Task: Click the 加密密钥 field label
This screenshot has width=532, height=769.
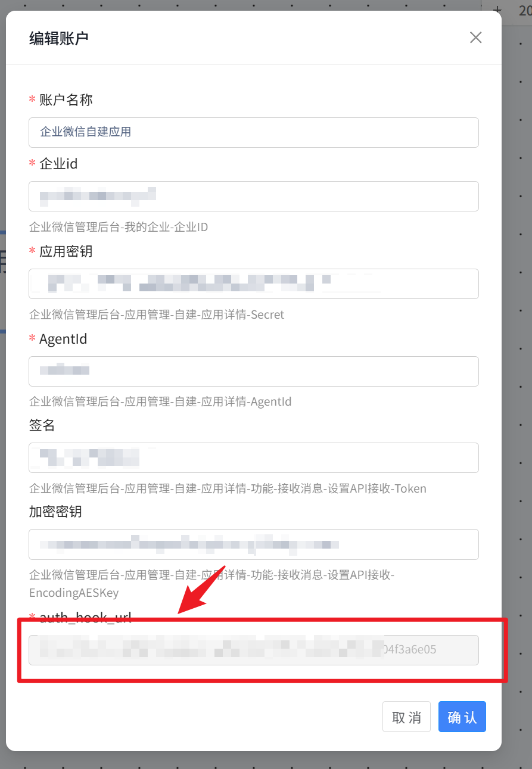Action: (55, 512)
